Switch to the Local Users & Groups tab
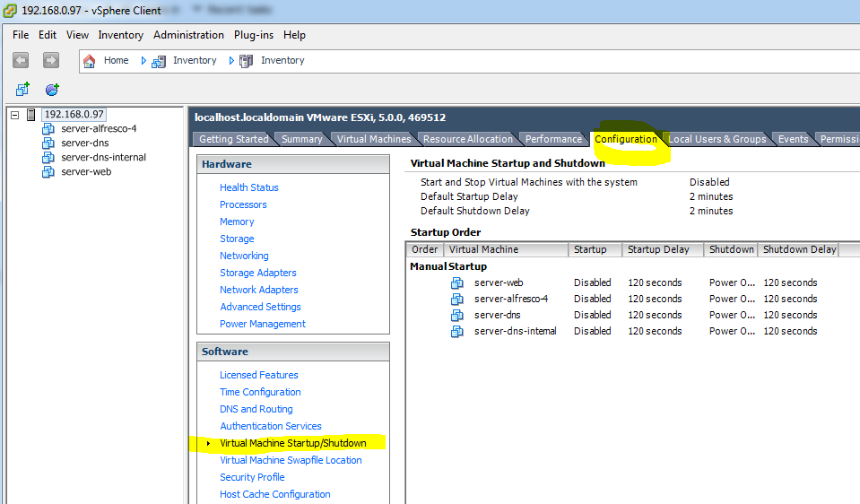Screen dimensions: 860x504 717,139
